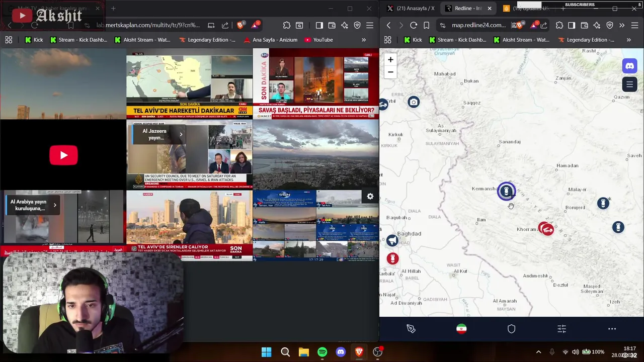This screenshot has width=644, height=362.
Task: Open Spotify from the taskbar
Action: [322, 352]
